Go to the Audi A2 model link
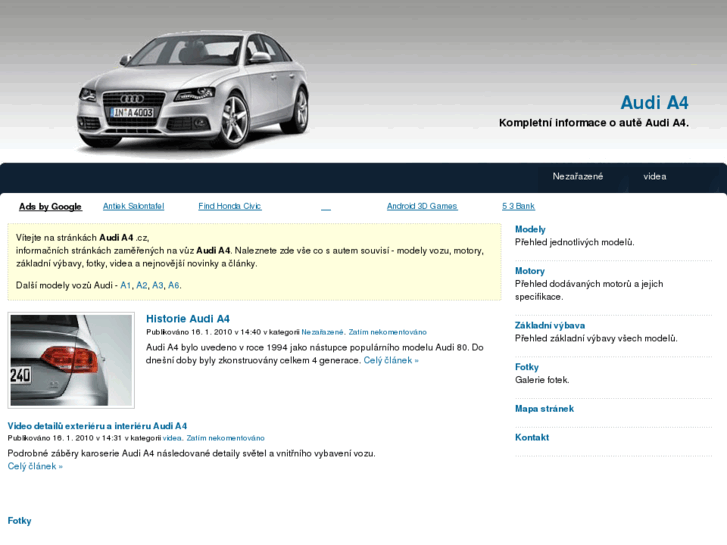Screen dimensions: 727x545 (141, 285)
